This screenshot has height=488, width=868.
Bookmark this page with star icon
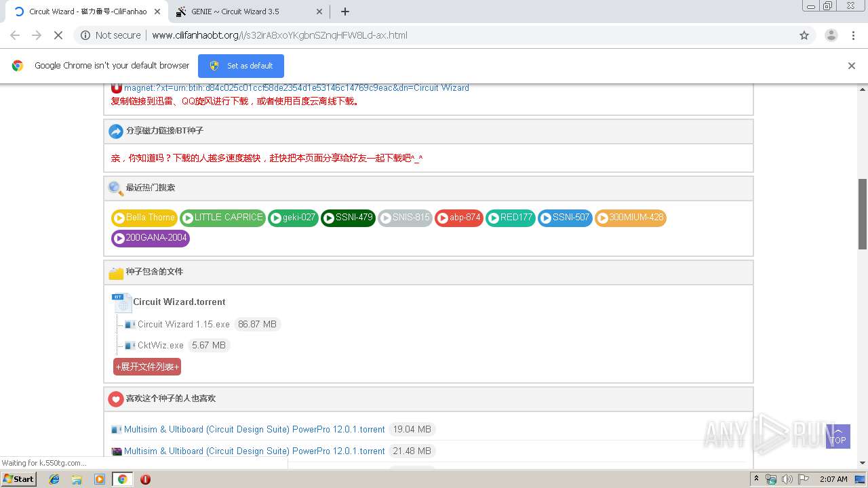click(804, 35)
